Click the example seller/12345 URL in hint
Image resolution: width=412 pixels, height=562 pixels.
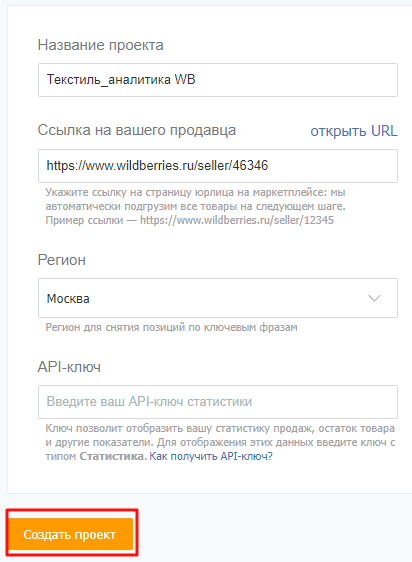tap(237, 220)
